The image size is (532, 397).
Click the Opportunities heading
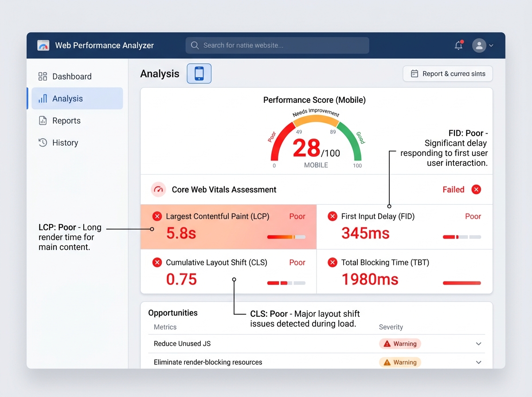(x=173, y=313)
